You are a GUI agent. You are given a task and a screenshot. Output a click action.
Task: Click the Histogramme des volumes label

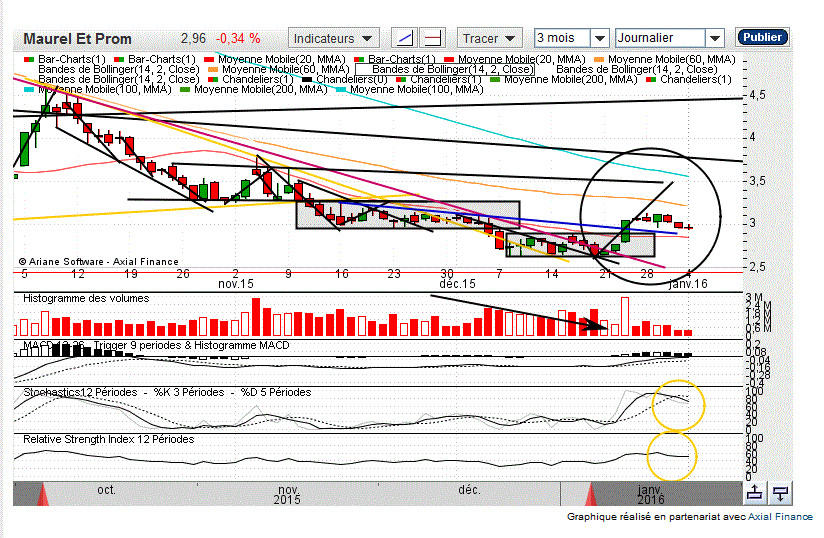[x=86, y=298]
